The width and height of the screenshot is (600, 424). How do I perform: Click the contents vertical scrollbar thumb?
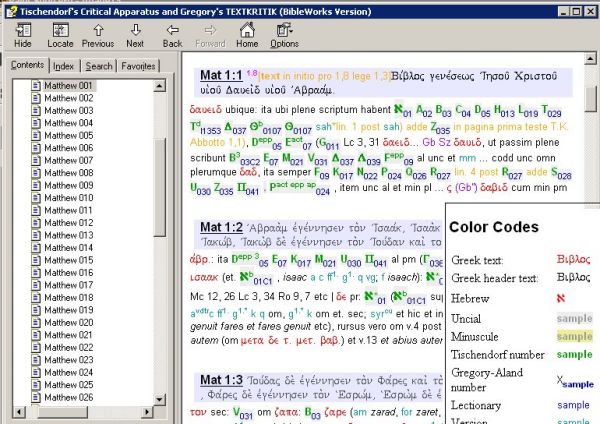pos(160,187)
